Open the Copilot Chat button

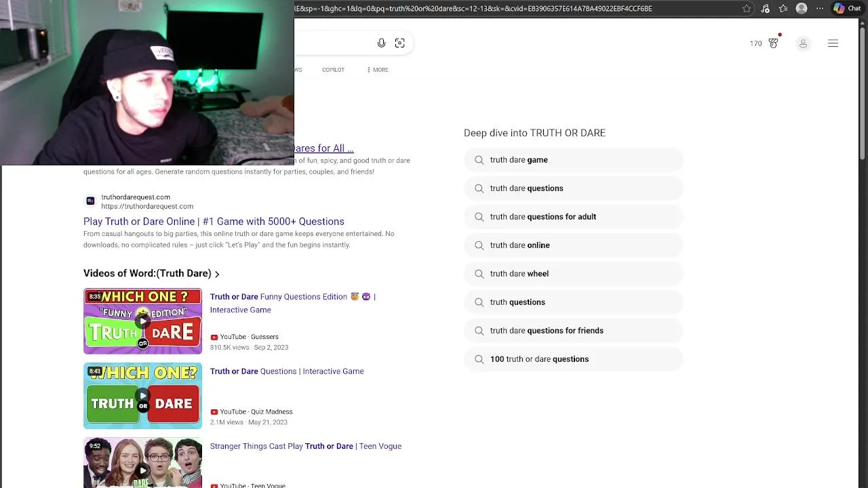coord(848,8)
